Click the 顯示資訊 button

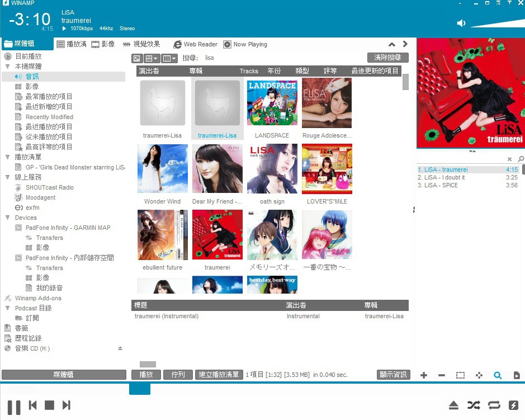pyautogui.click(x=393, y=375)
